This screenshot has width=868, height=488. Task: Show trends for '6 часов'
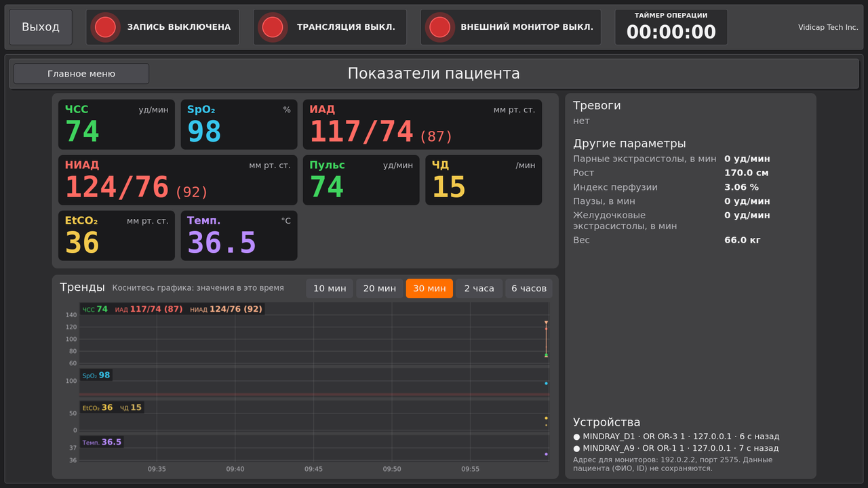pyautogui.click(x=529, y=289)
